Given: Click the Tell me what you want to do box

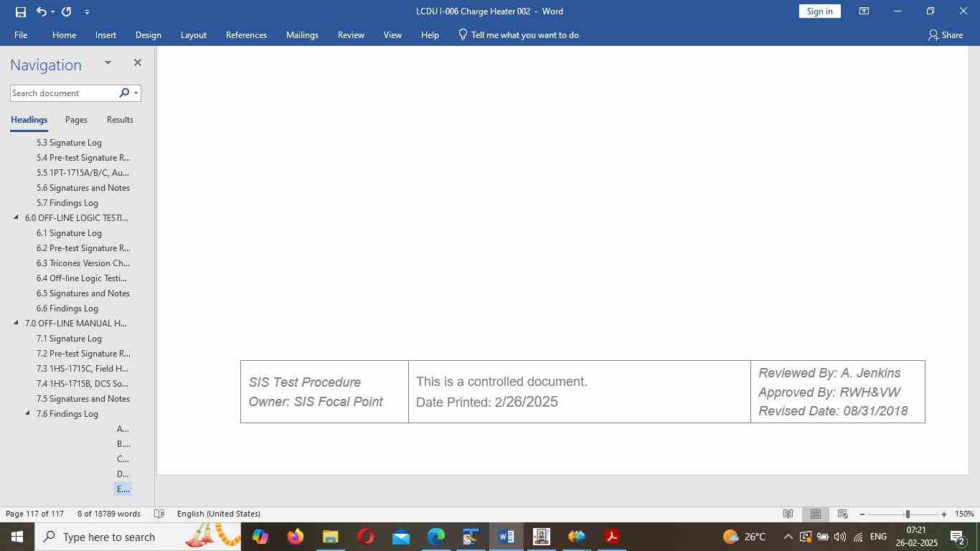Looking at the screenshot, I should click(x=519, y=35).
